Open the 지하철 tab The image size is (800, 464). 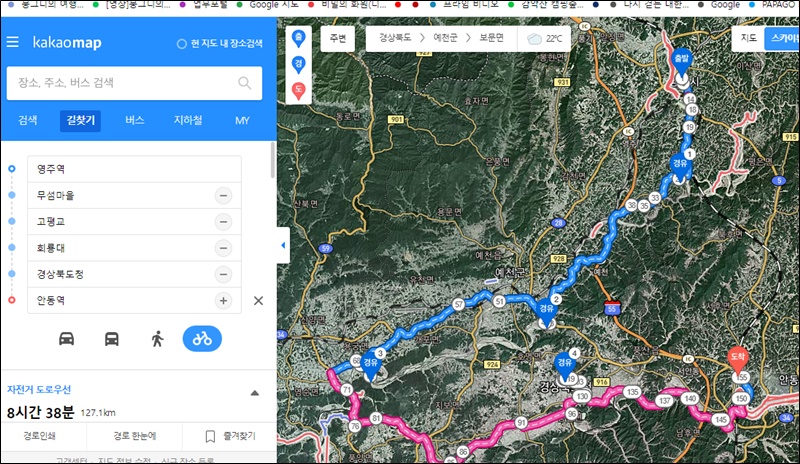188,120
